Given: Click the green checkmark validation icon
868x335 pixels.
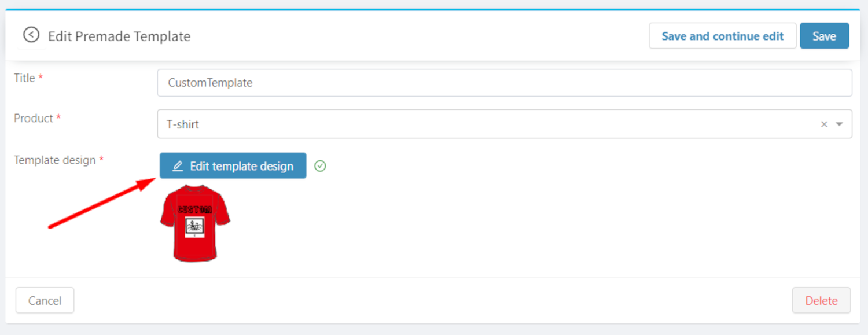Looking at the screenshot, I should pyautogui.click(x=320, y=167).
